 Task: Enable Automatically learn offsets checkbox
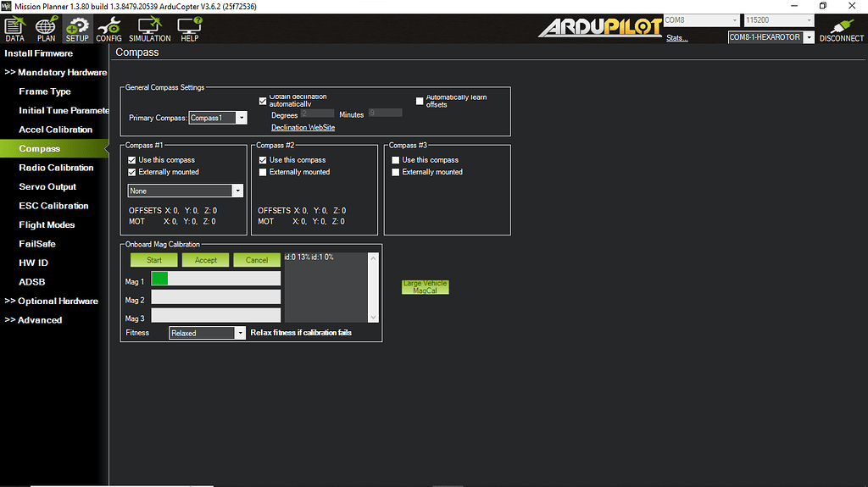(420, 101)
